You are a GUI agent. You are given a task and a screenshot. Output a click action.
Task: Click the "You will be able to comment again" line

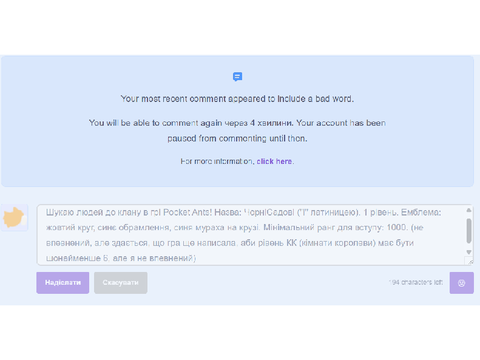click(x=237, y=123)
